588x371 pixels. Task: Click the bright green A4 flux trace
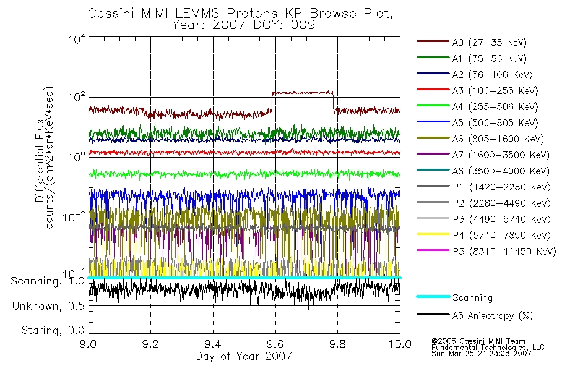[244, 174]
